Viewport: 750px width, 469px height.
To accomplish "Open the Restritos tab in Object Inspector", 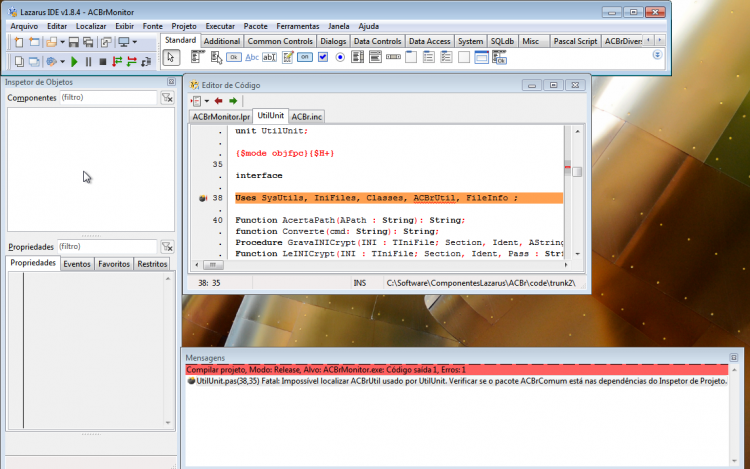I will (152, 264).
